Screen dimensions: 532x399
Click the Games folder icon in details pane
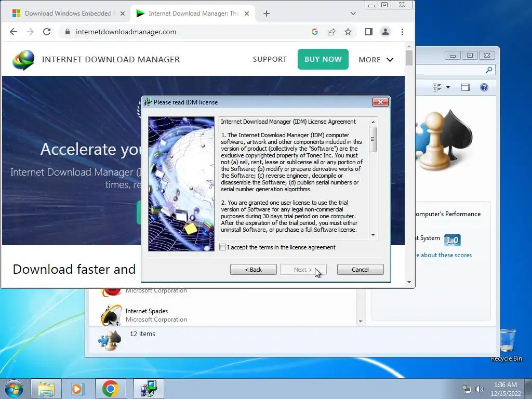click(110, 340)
